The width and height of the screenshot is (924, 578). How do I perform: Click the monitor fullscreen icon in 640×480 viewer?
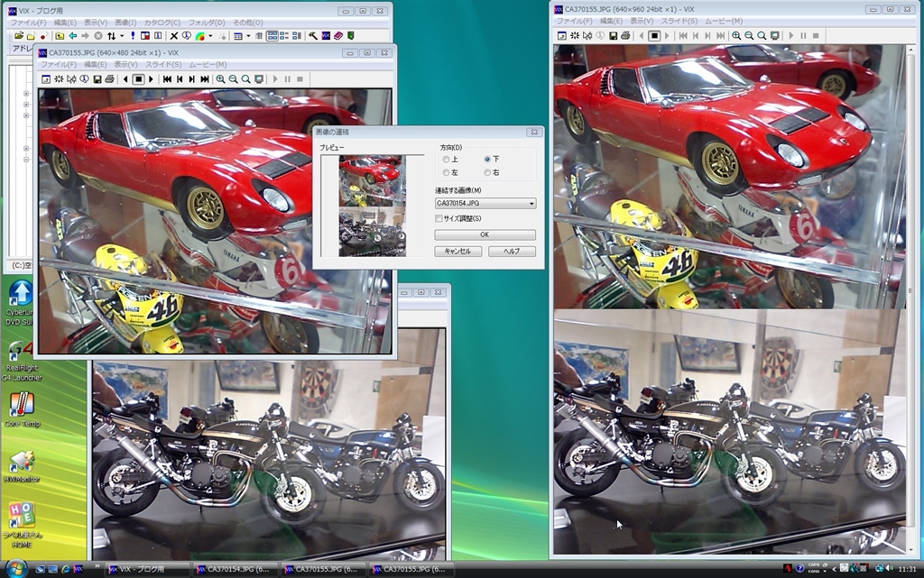[x=259, y=78]
